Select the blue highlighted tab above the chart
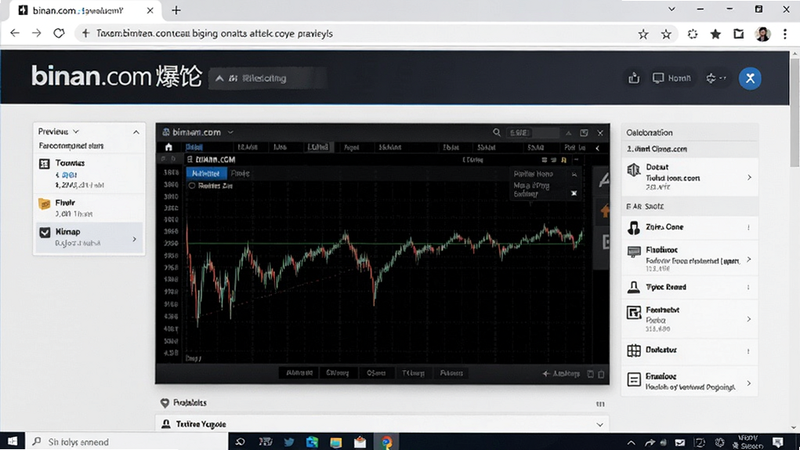The image size is (800, 450). click(x=206, y=173)
